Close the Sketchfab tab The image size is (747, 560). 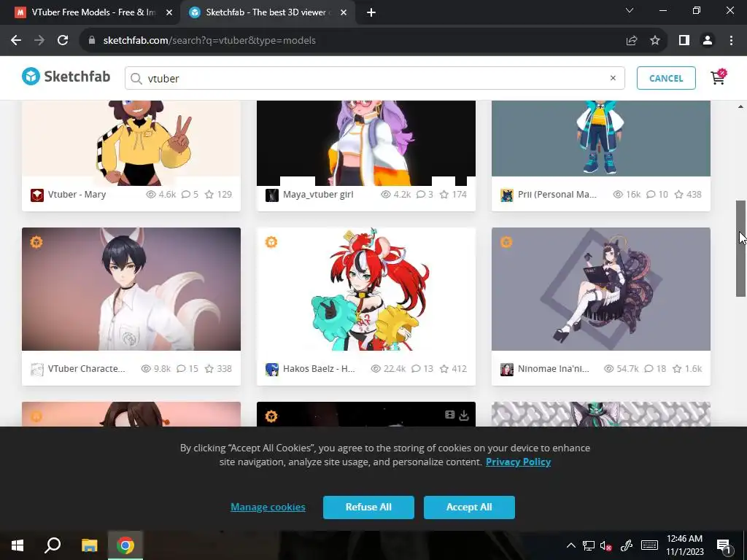[x=344, y=12]
